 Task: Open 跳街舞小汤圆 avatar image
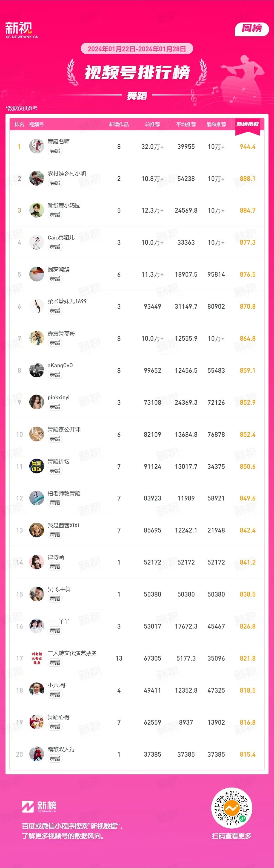pos(36,210)
